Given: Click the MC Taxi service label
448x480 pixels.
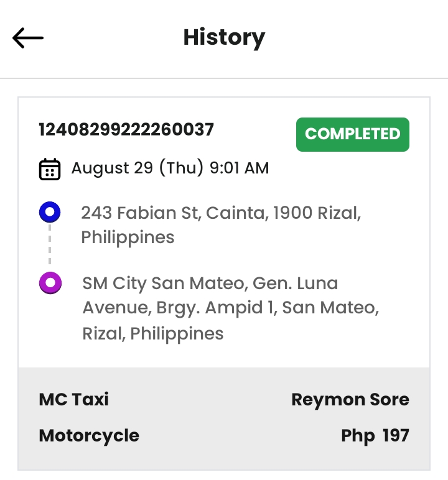Looking at the screenshot, I should (73, 399).
